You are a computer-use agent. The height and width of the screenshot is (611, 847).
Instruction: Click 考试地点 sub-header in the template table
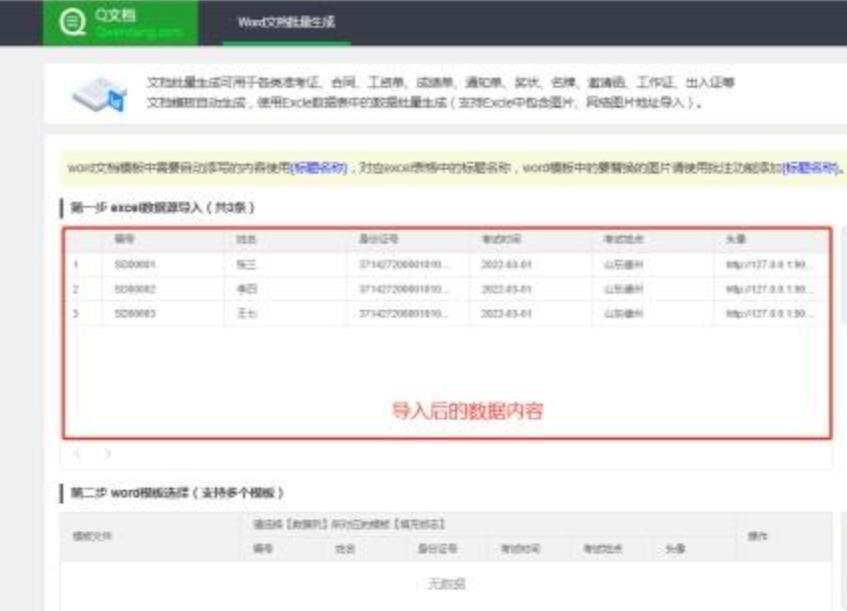[603, 549]
